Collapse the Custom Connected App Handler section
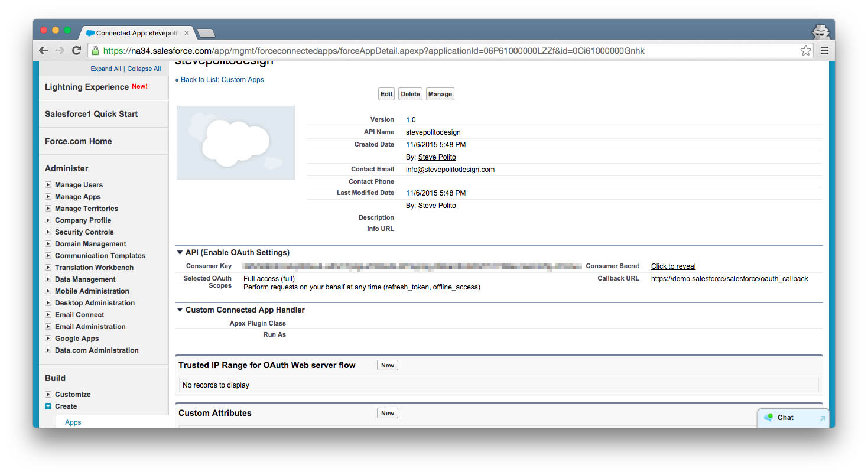The height and width of the screenshot is (475, 868). (180, 310)
